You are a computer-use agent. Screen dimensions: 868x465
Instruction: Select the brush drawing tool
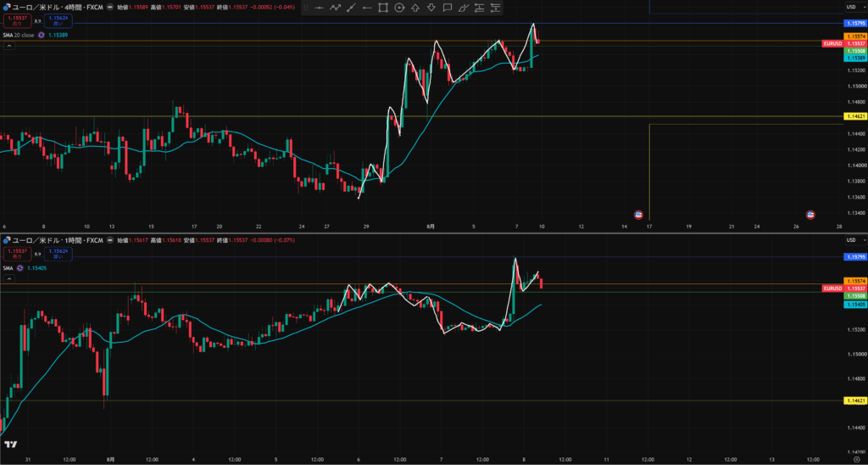[464, 8]
